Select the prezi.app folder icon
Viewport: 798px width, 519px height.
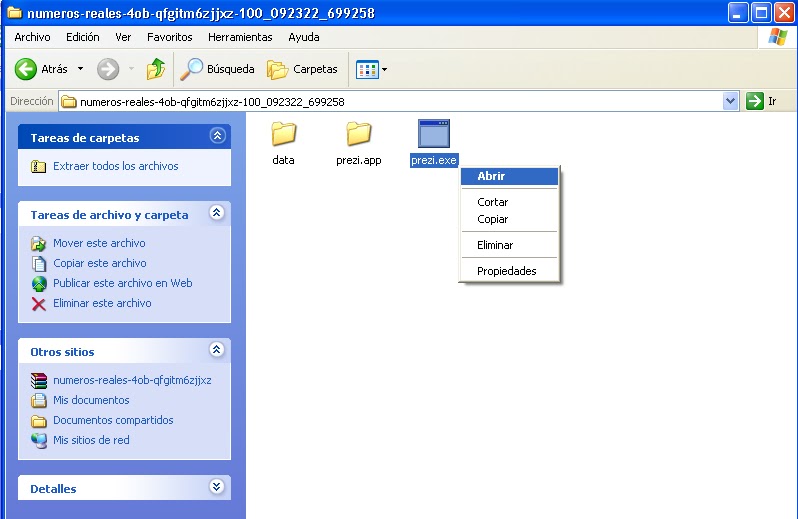click(359, 133)
